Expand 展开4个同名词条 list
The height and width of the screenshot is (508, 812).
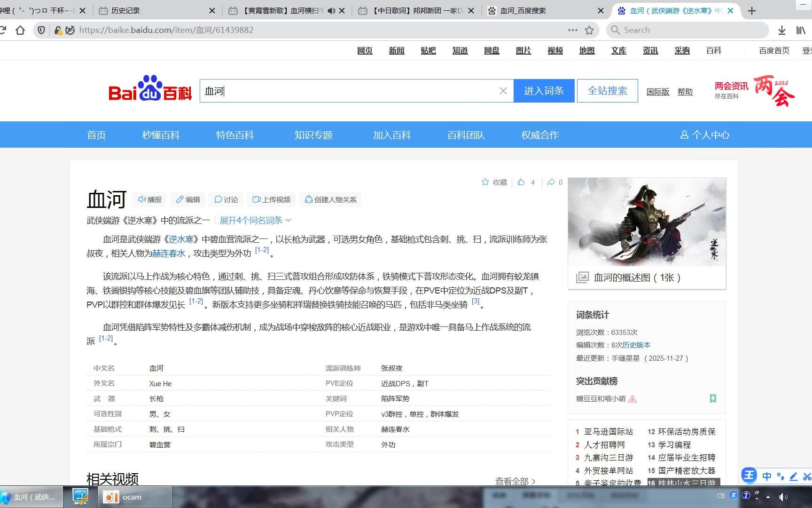click(x=255, y=220)
